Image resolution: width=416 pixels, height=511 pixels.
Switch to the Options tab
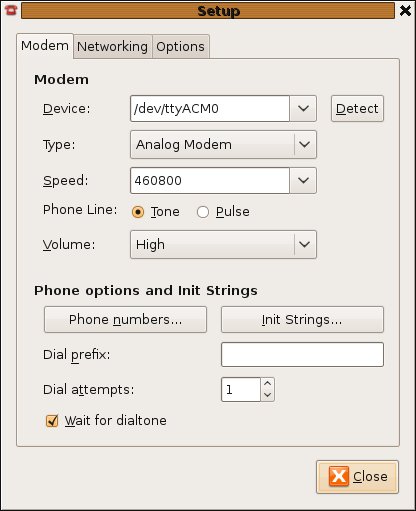pyautogui.click(x=180, y=46)
